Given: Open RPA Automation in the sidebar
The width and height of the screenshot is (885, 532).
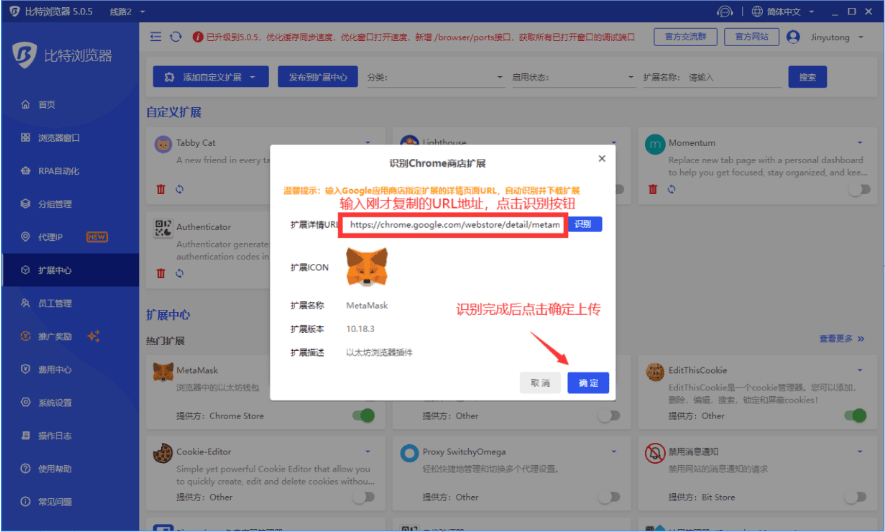Looking at the screenshot, I should point(70,171).
